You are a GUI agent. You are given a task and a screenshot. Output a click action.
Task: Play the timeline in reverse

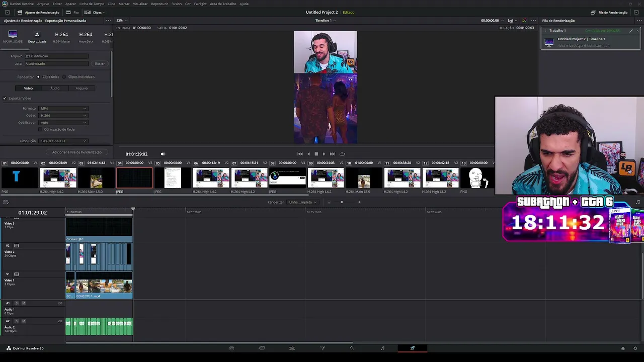(308, 154)
